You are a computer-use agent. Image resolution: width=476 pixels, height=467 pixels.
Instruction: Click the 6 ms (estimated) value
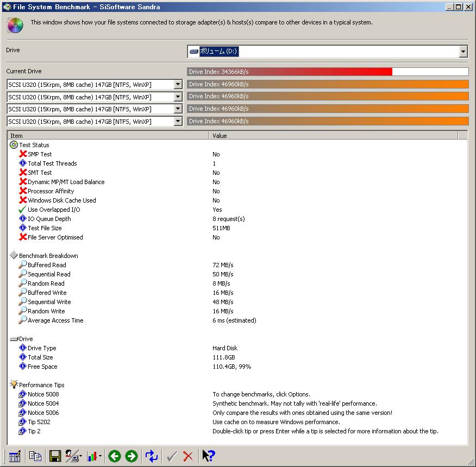coord(234,320)
